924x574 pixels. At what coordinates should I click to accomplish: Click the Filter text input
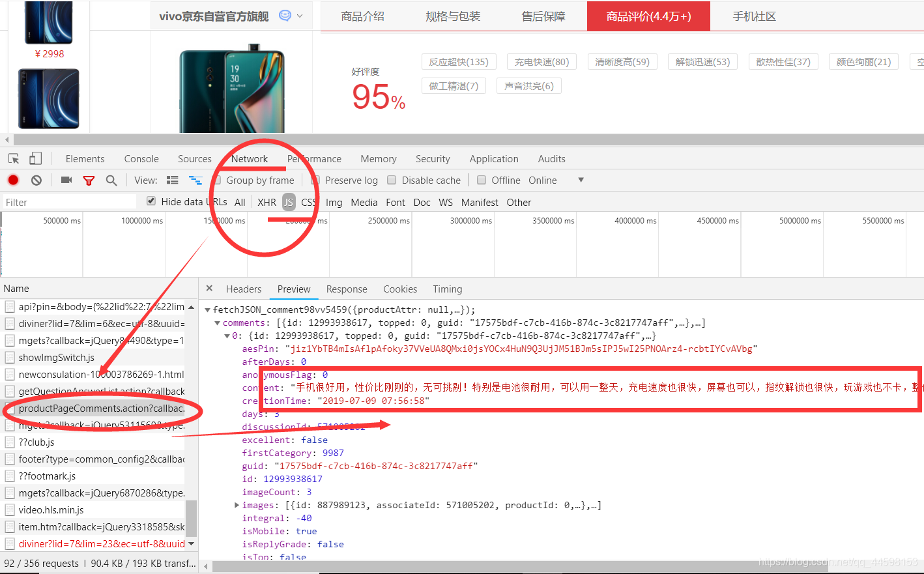pos(70,202)
